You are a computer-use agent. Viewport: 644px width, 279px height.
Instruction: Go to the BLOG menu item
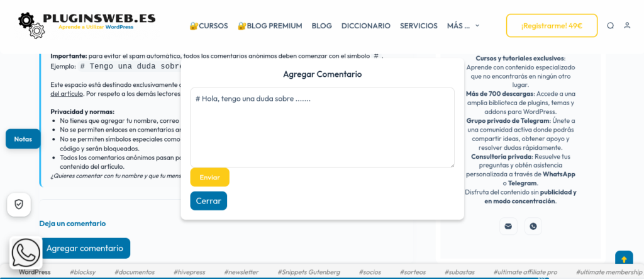tap(321, 26)
